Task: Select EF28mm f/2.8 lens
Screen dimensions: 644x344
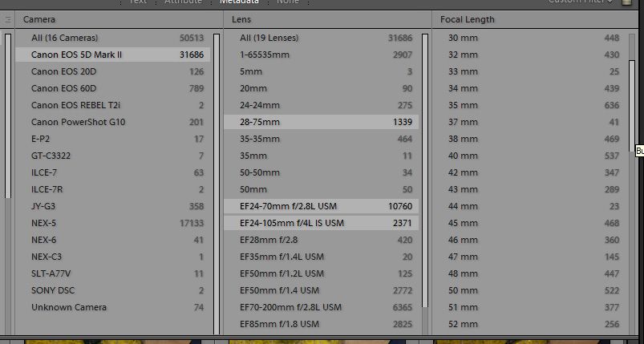Action: point(321,240)
